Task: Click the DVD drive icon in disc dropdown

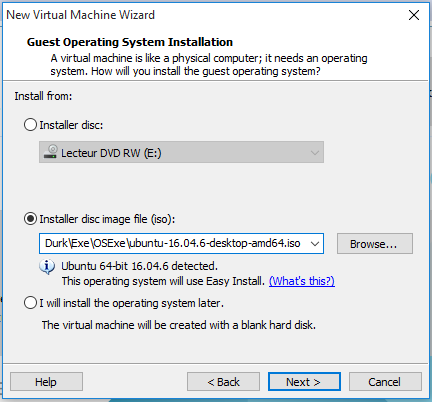Action: (x=51, y=152)
